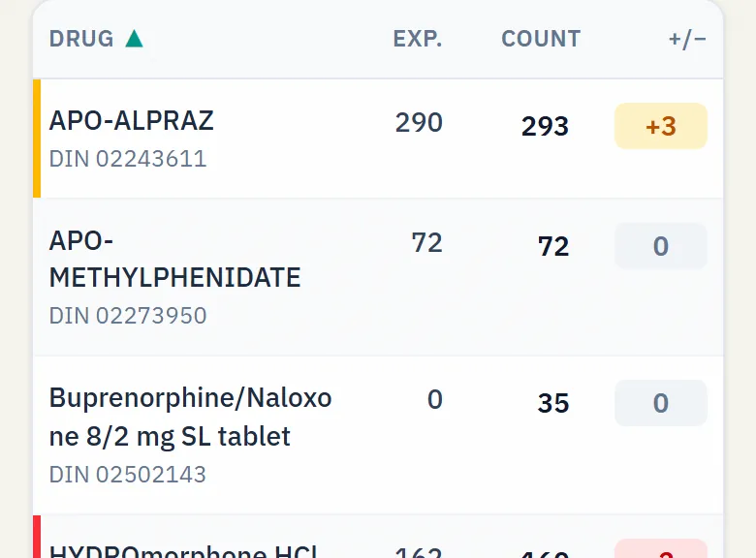This screenshot has height=558, width=756.
Task: Click the 0 badge for APO-METHYLPHENIDATE
Action: (x=661, y=246)
